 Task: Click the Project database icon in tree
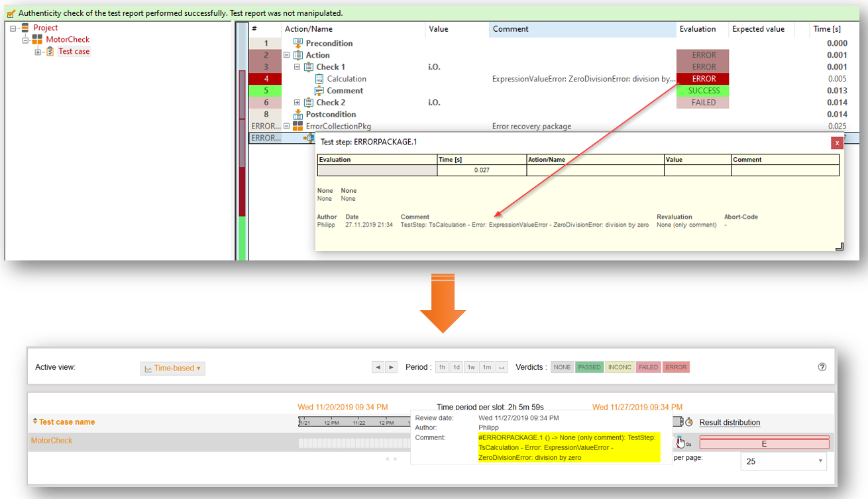pos(25,28)
